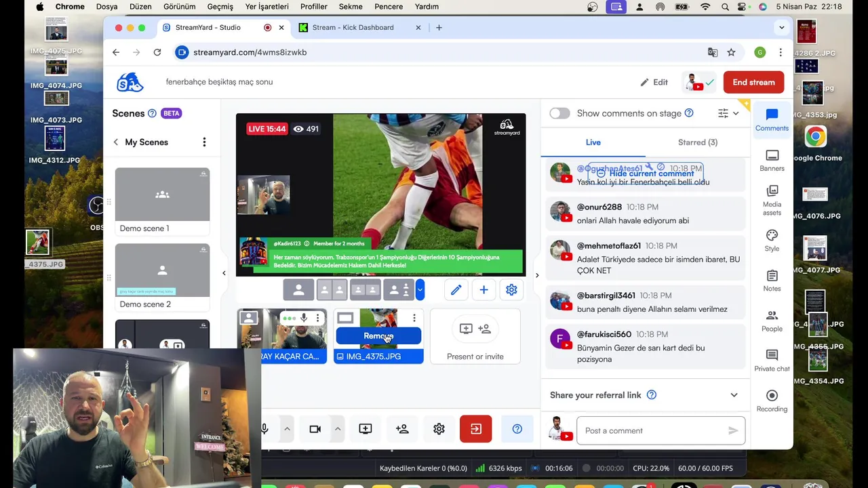Click the share screen icon in bottom toolbar

pyautogui.click(x=366, y=429)
